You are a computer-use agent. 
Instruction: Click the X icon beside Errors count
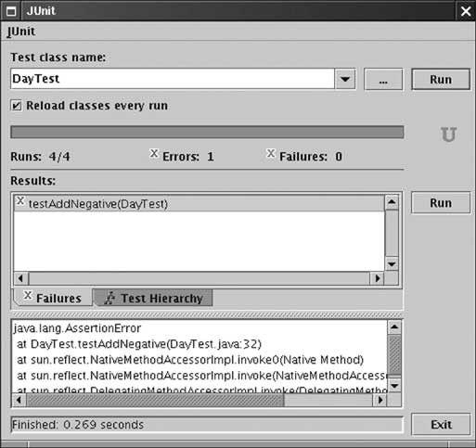tap(154, 153)
